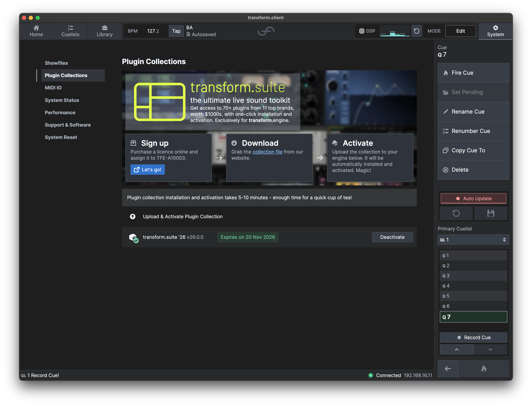The width and height of the screenshot is (532, 406).
Task: Open the System tab
Action: (495, 31)
